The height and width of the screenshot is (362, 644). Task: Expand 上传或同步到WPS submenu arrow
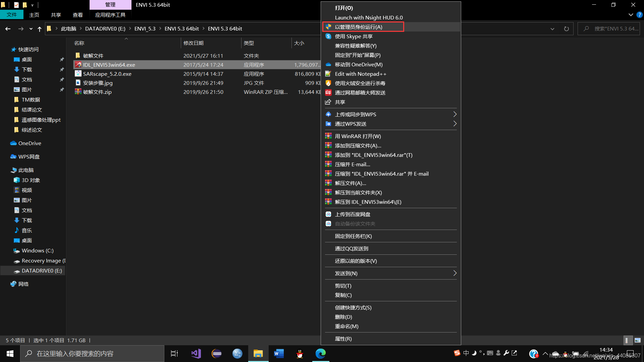click(455, 114)
